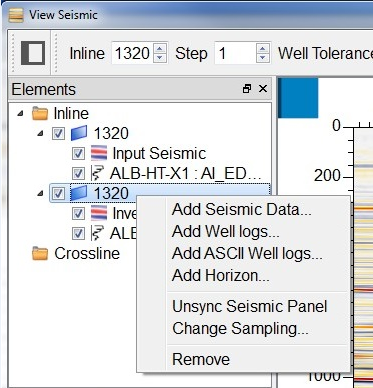Click the Inline 1320 input field

pyautogui.click(x=133, y=53)
